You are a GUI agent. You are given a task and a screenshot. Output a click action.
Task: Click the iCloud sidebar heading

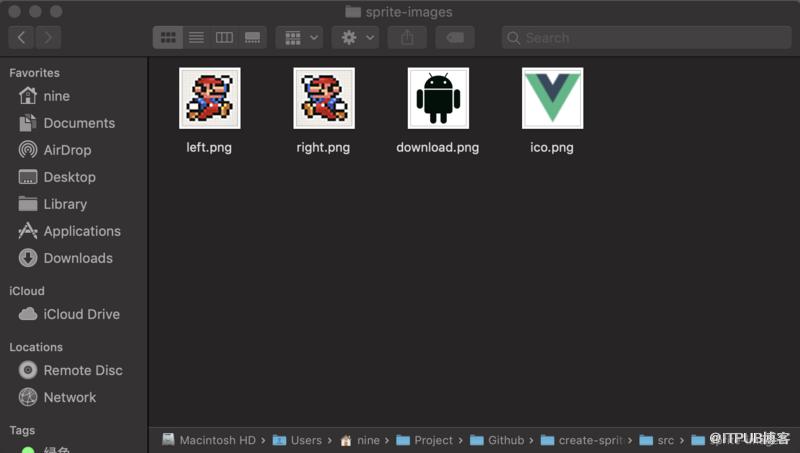27,291
